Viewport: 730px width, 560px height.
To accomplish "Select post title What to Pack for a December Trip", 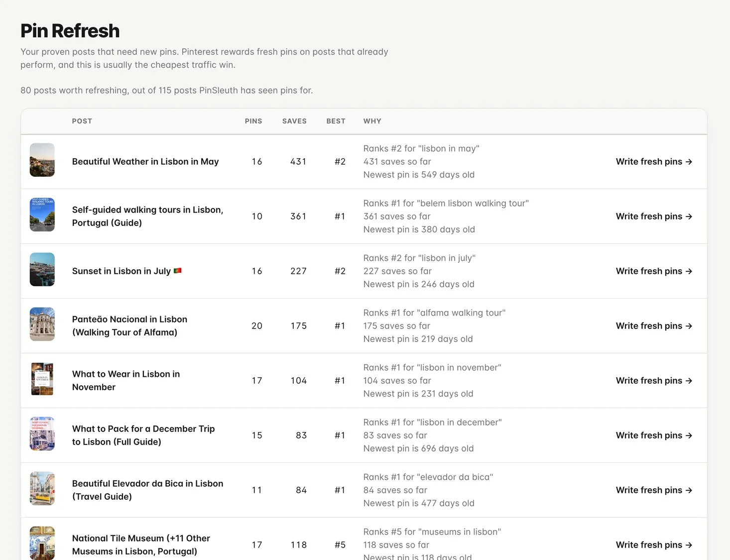I will (x=143, y=435).
